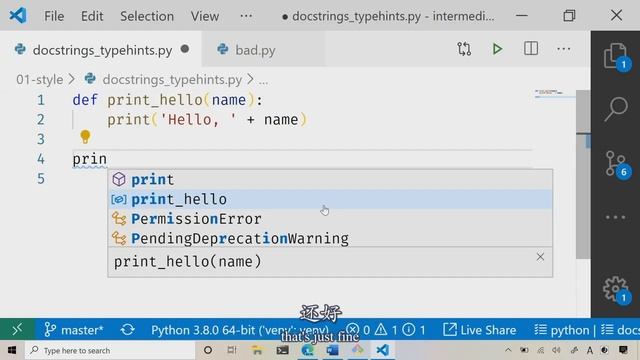Click the print_hello suggestion variable icon
This screenshot has width=640, height=360.
tap(119, 199)
